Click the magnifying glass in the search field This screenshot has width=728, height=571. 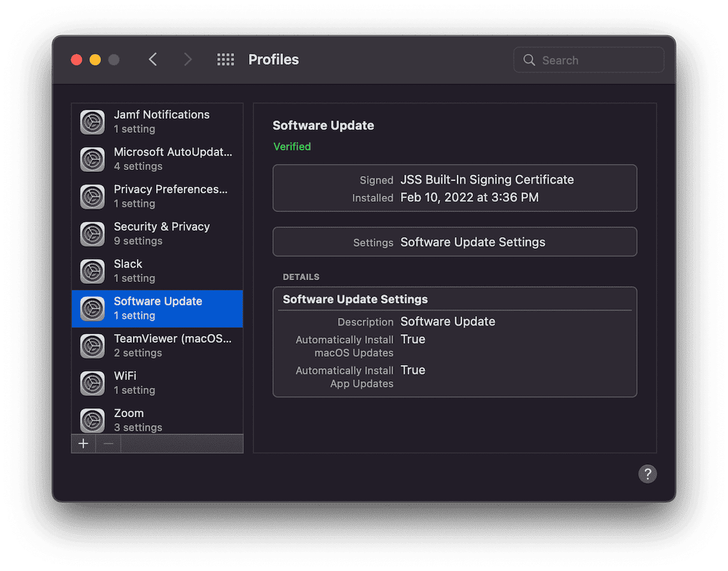529,60
